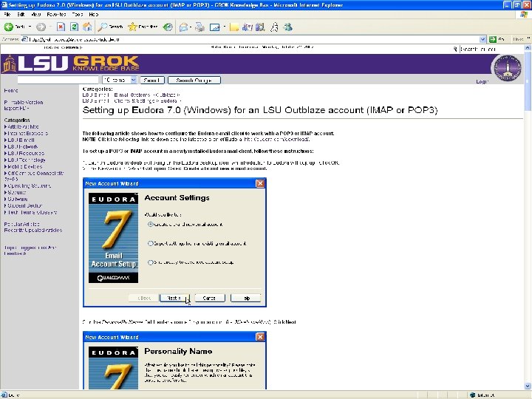
Task: Open the File menu
Action: (x=7, y=14)
